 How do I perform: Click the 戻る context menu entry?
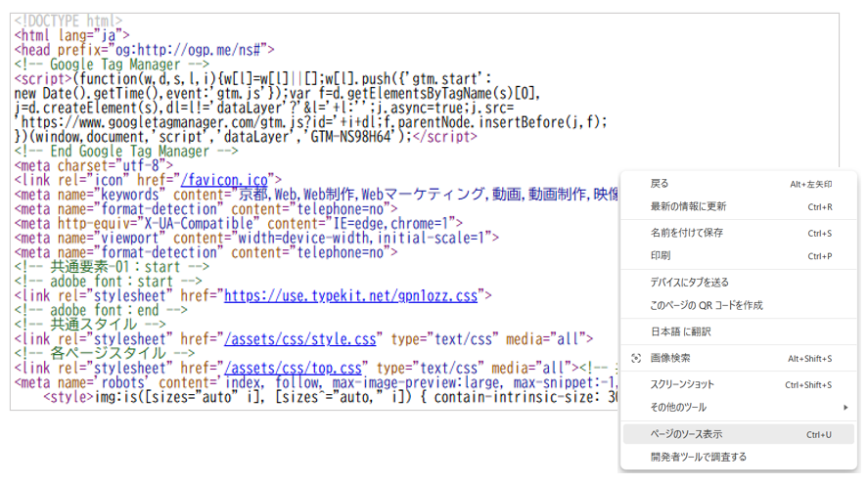coord(739,184)
